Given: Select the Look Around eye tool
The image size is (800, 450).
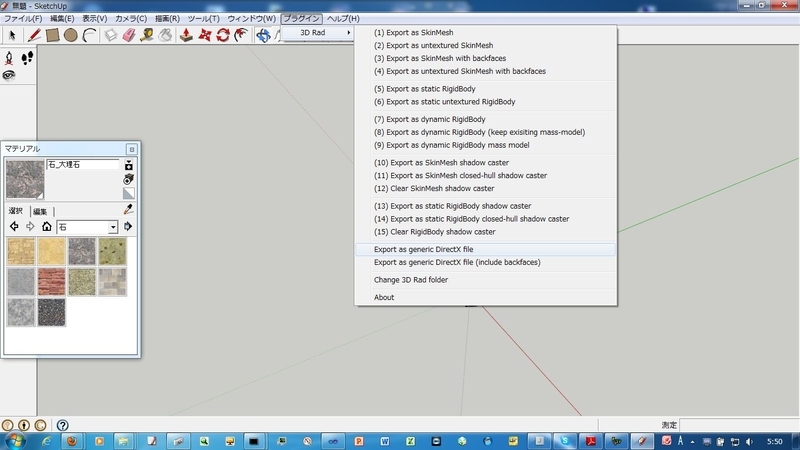Looking at the screenshot, I should 9,76.
